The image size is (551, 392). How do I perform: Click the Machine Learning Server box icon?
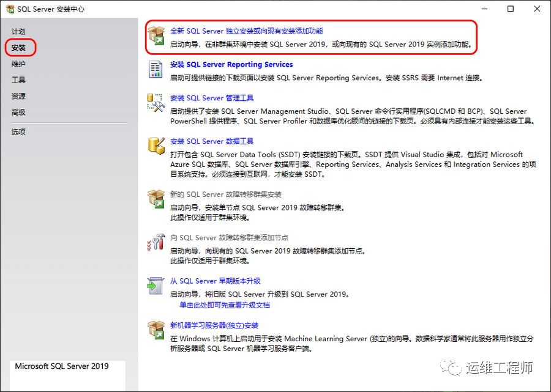(x=156, y=330)
